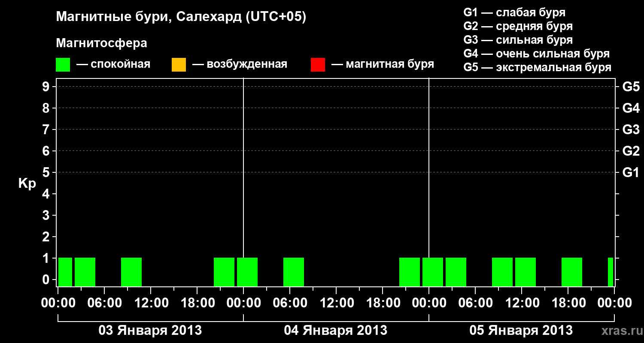This screenshot has width=644, height=343.
Task: Click the '03 Января 2013' date label
Action: point(150,330)
